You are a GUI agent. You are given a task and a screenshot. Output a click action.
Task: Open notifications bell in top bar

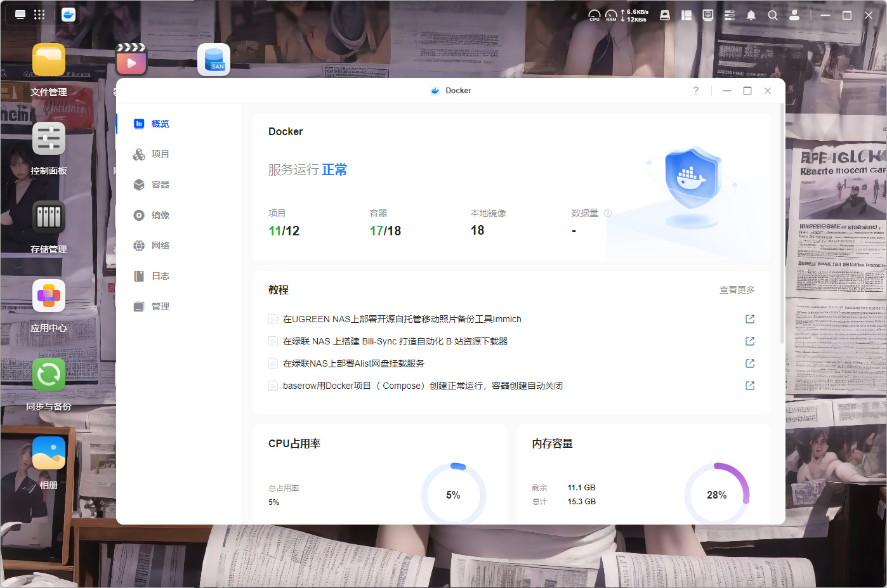click(x=751, y=15)
